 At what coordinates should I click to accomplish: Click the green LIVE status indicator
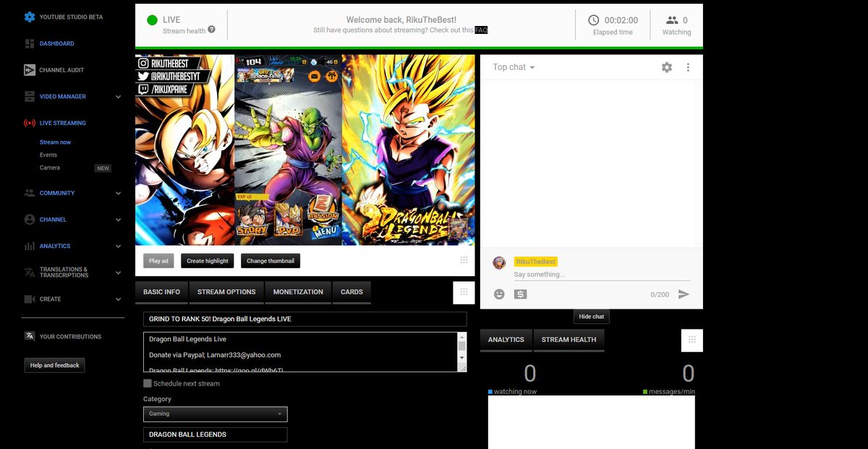point(152,20)
